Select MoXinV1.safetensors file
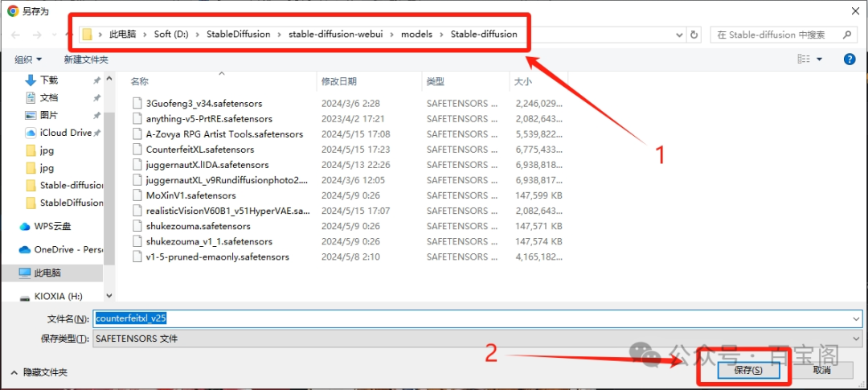 coord(191,195)
